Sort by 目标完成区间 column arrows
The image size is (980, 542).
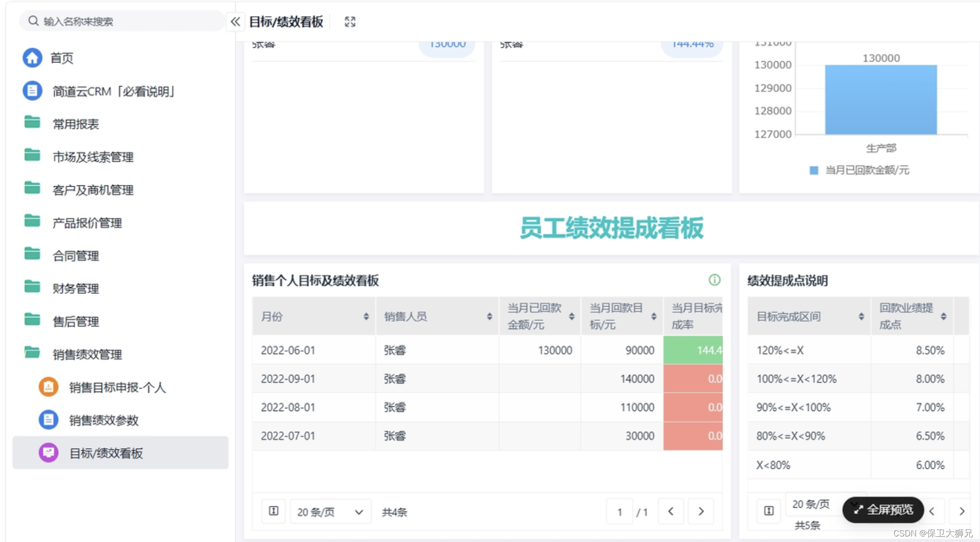pyautogui.click(x=861, y=316)
